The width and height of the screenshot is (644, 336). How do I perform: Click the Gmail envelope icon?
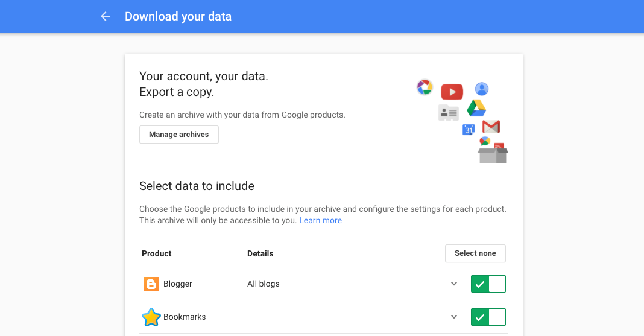click(491, 127)
